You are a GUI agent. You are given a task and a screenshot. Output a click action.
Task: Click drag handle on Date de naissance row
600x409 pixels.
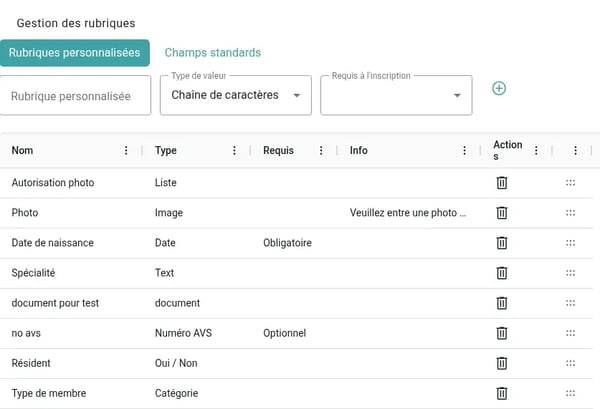click(570, 243)
